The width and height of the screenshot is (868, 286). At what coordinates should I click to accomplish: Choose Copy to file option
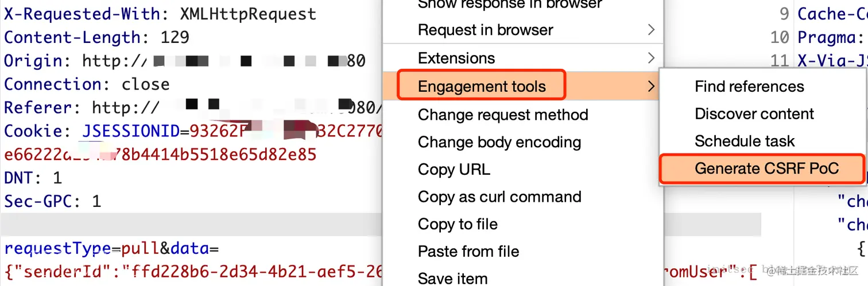[x=458, y=224]
